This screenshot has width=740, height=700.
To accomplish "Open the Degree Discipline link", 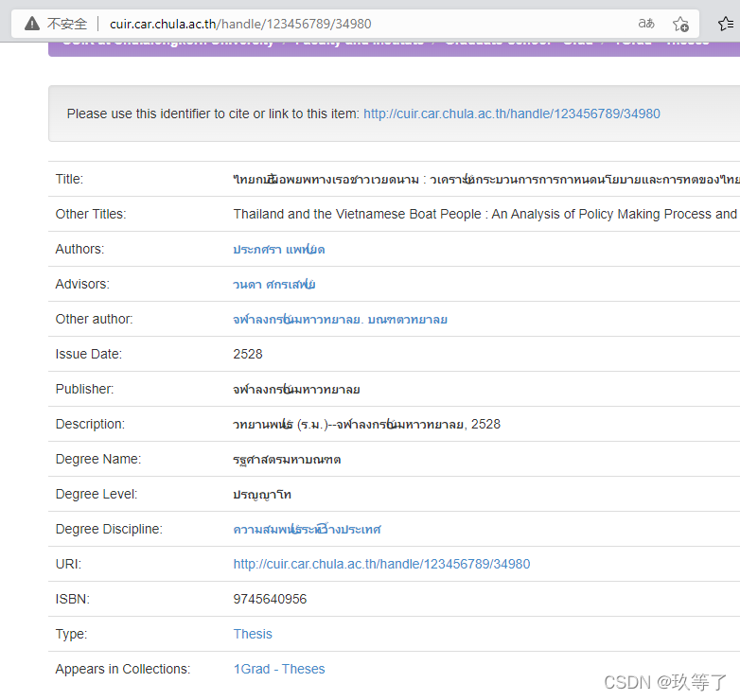I will click(307, 529).
